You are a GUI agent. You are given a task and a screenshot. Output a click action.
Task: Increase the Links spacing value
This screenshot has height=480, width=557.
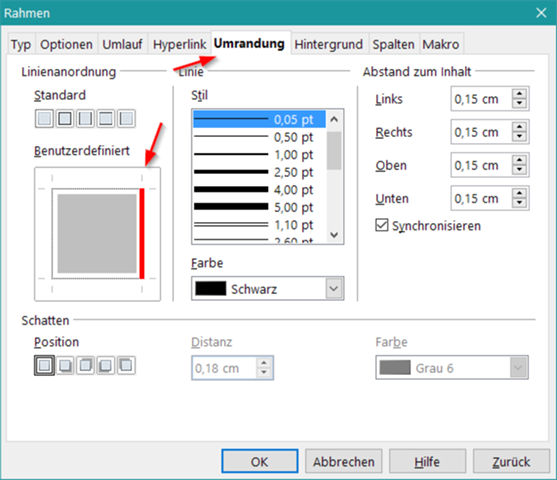[519, 94]
